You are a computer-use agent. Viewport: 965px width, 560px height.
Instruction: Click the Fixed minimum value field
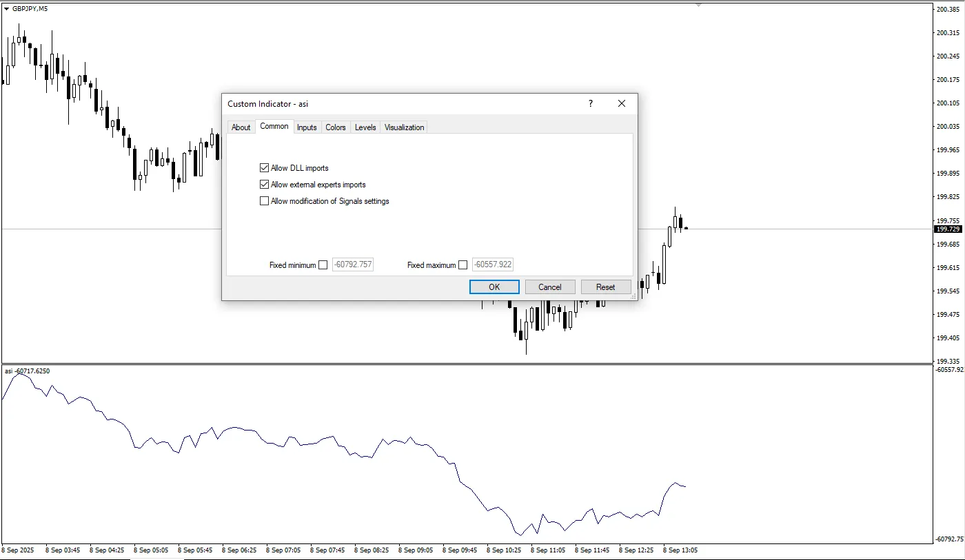pyautogui.click(x=352, y=265)
